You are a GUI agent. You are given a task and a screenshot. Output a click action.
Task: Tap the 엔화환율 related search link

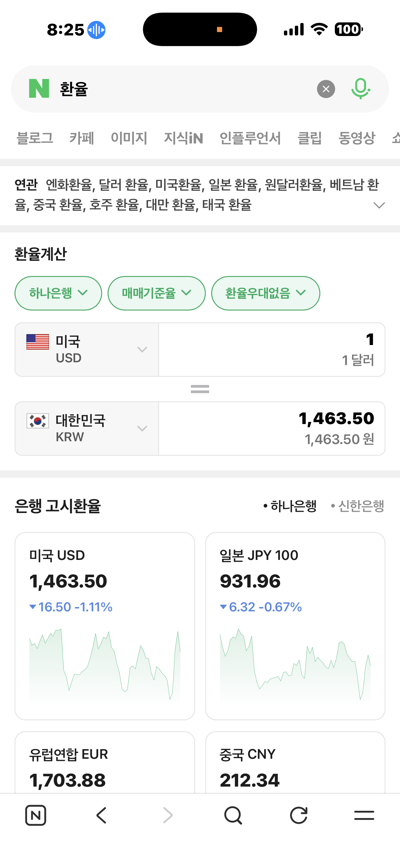[69, 185]
